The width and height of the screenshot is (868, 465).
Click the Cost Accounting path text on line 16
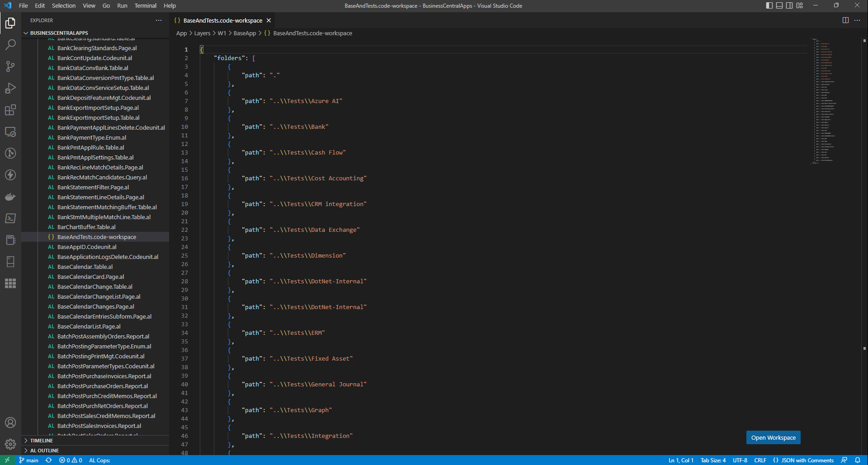318,178
